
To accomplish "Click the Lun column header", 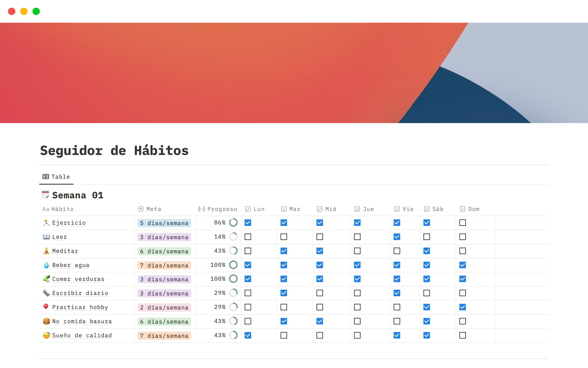I will tap(255, 209).
